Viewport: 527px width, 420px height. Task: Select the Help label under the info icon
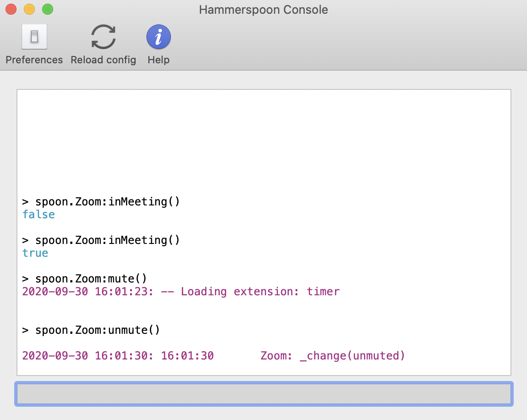(x=159, y=60)
